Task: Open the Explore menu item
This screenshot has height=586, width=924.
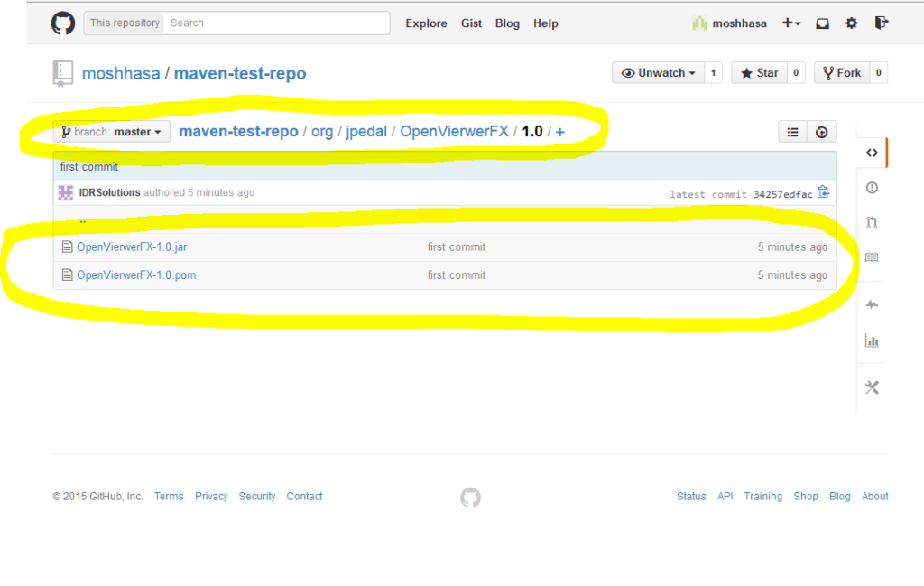Action: 426,23
